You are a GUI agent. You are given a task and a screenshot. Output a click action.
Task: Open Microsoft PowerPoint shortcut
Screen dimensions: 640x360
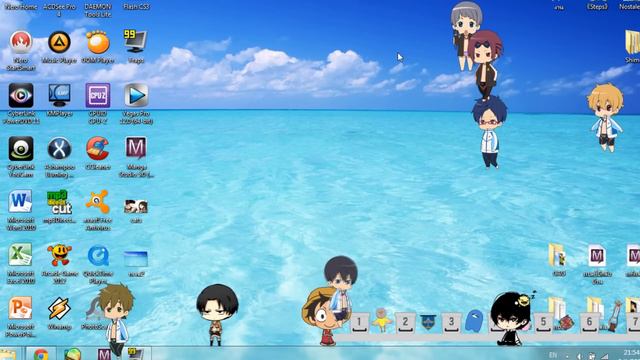point(20,308)
